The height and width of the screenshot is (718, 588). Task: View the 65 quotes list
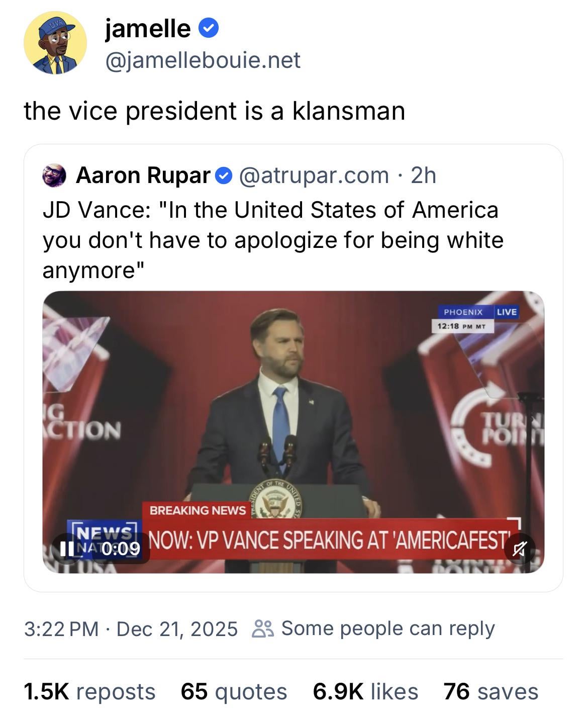click(x=234, y=691)
